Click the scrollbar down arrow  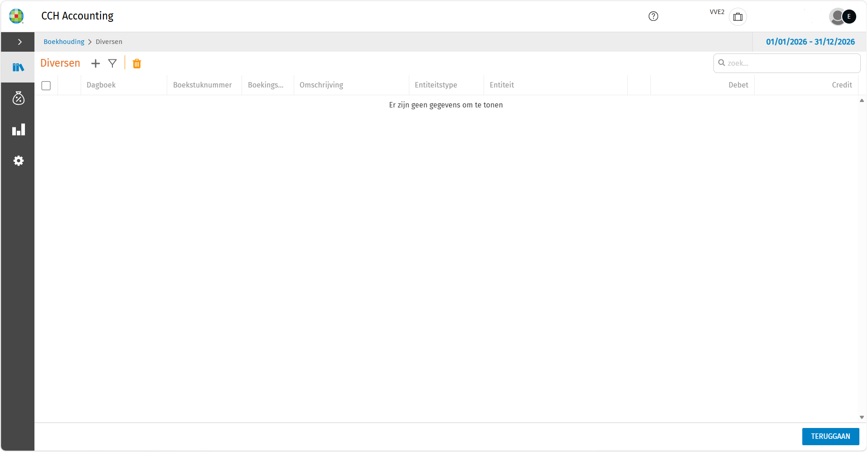point(862,418)
